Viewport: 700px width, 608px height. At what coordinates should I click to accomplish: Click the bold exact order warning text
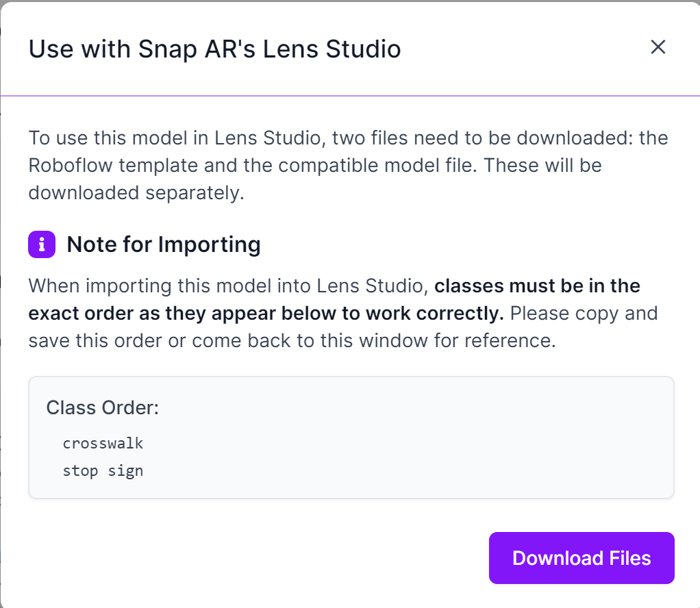334,299
